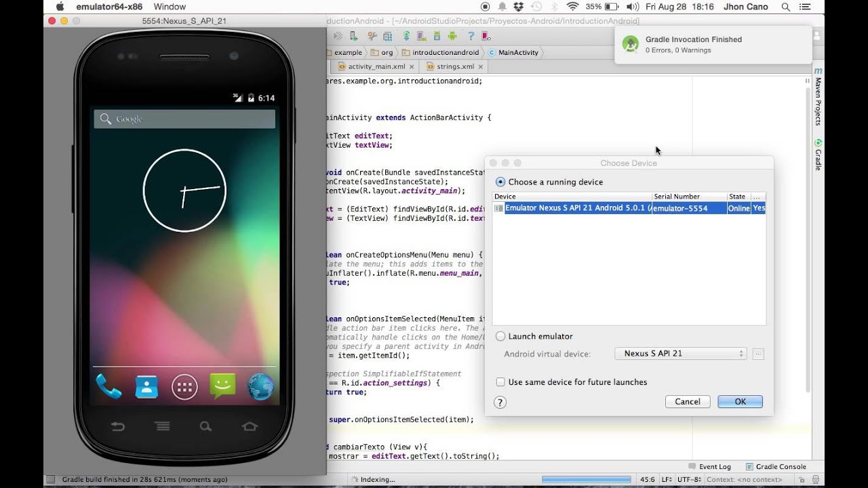Tap the emulator's hardware home button
The height and width of the screenshot is (488, 868).
tap(250, 426)
